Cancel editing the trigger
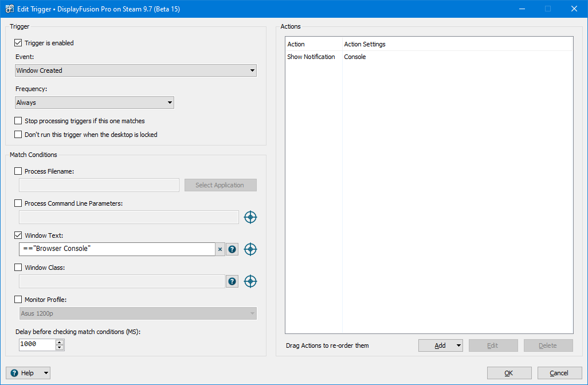The width and height of the screenshot is (588, 385). click(x=559, y=373)
